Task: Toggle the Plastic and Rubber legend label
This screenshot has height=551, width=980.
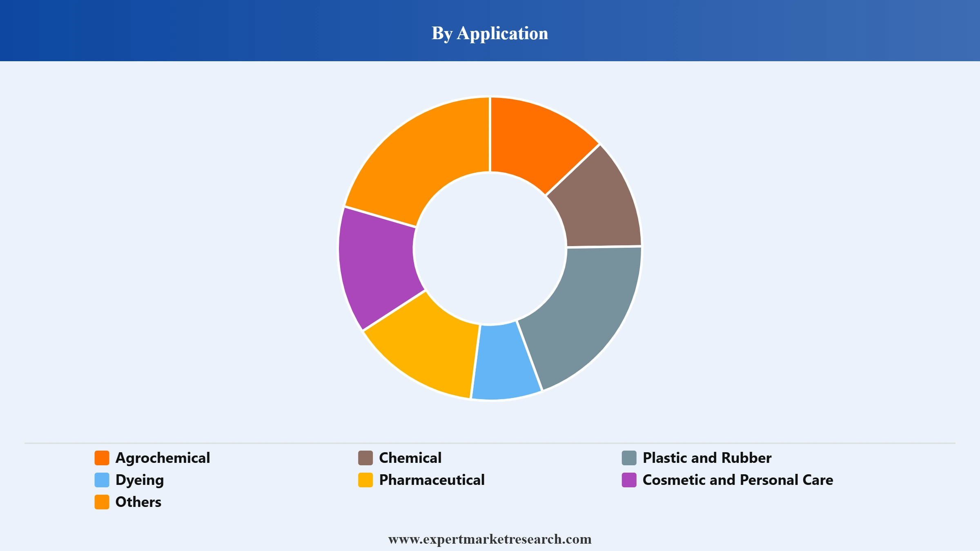Action: [707, 458]
